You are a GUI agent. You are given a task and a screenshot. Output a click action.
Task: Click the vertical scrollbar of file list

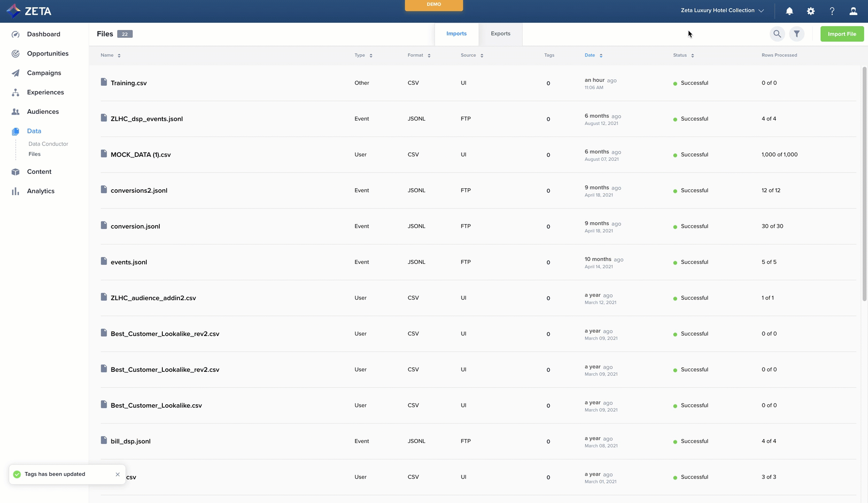pyautogui.click(x=864, y=184)
